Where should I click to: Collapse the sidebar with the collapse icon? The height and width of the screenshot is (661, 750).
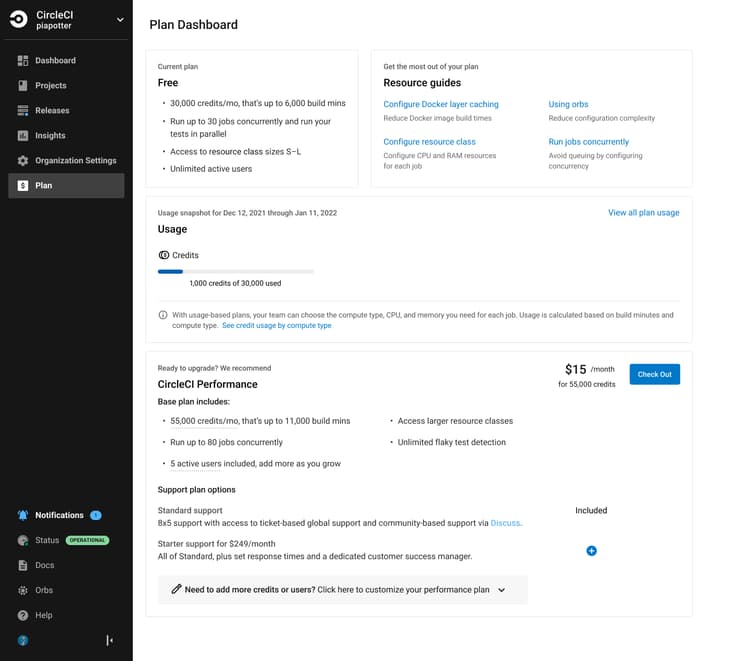[109, 640]
